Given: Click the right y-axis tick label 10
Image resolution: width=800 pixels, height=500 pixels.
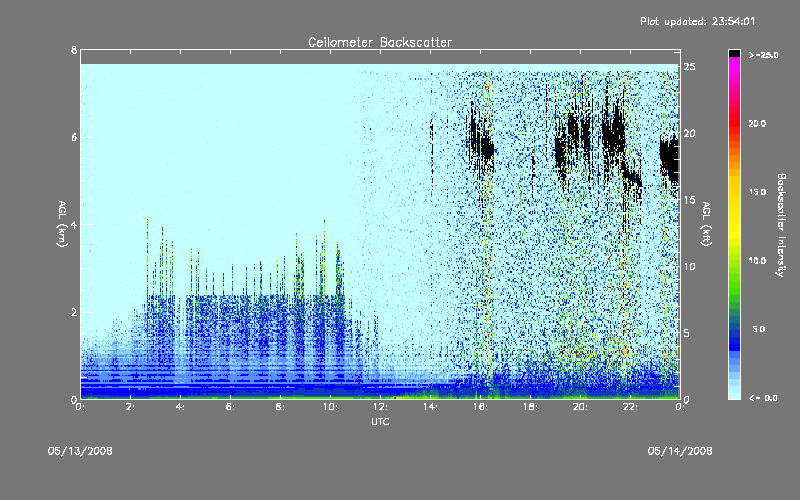Looking at the screenshot, I should (690, 266).
